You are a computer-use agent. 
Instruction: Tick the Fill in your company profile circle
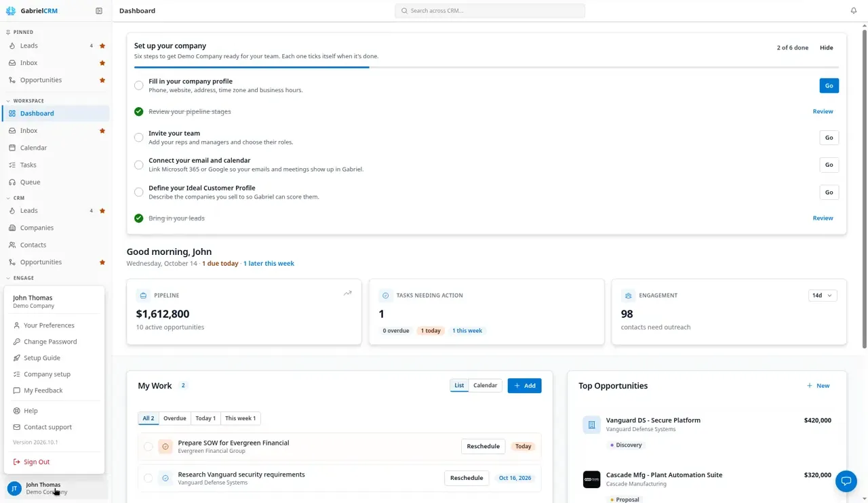pos(139,85)
